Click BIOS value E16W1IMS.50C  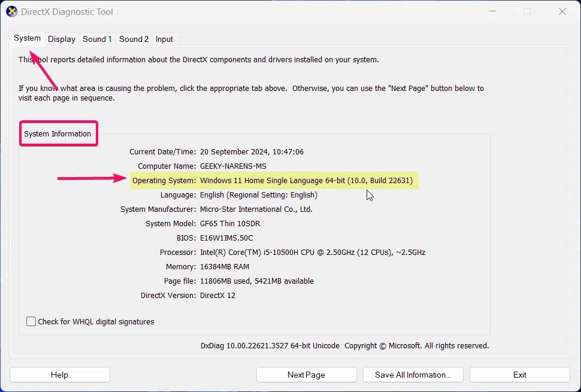pos(226,238)
